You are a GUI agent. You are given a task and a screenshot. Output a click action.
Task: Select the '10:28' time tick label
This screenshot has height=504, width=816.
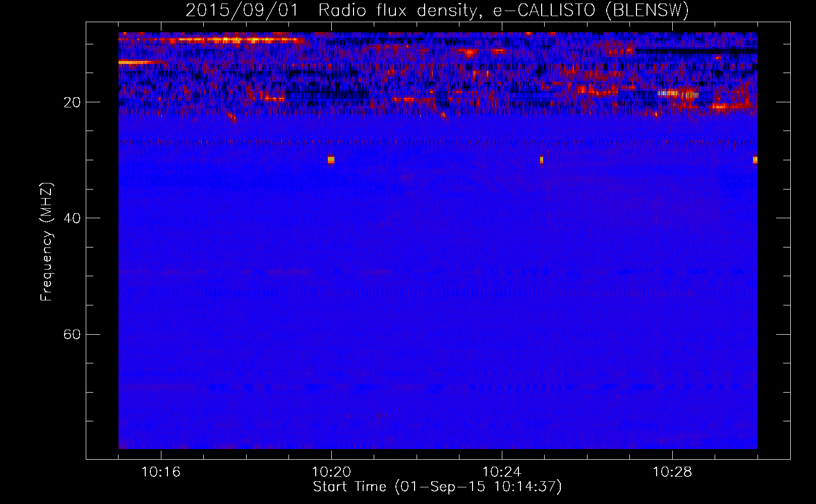tap(672, 472)
